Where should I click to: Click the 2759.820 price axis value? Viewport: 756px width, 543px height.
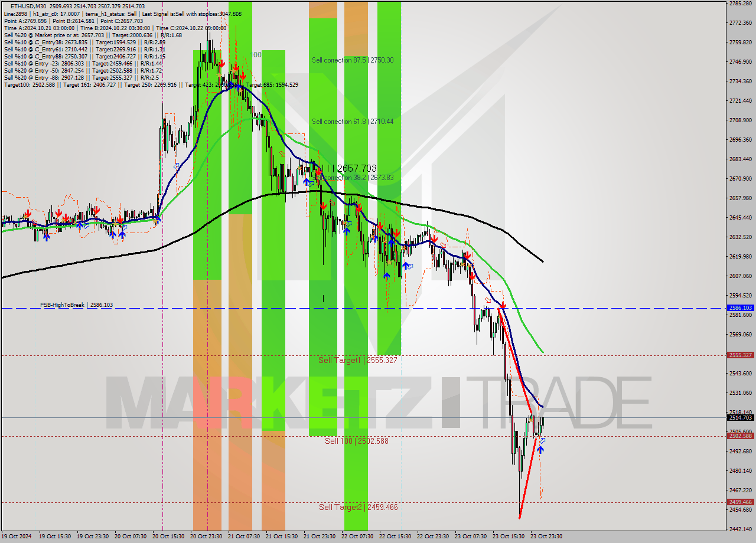coord(741,42)
